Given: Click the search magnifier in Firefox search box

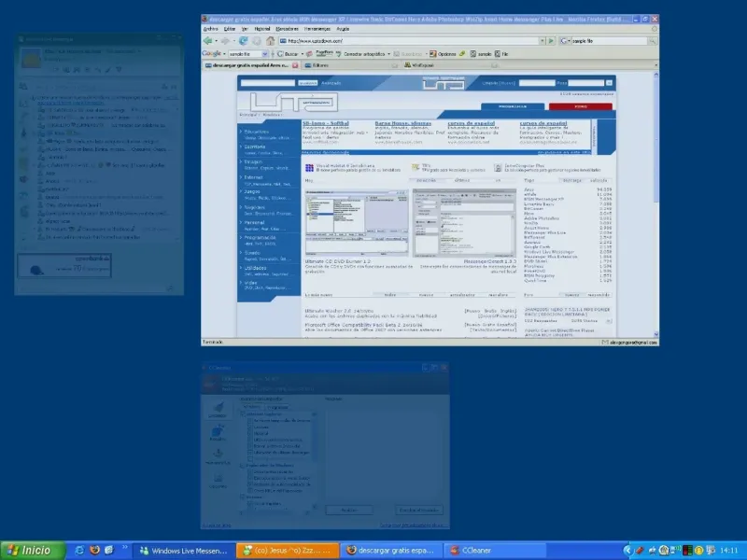Looking at the screenshot, I should 652,41.
